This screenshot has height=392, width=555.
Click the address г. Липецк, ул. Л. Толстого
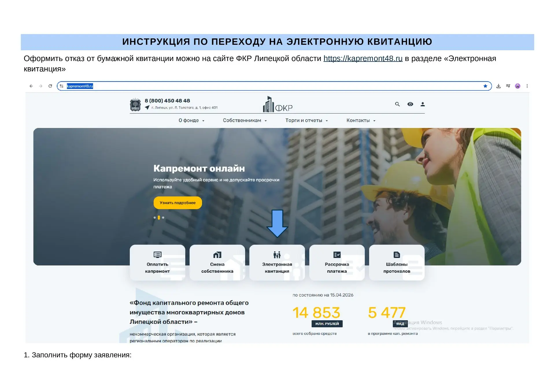coord(184,108)
